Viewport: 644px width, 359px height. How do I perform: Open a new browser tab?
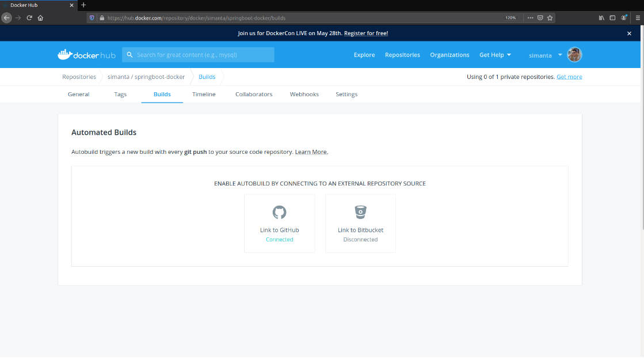pos(83,5)
